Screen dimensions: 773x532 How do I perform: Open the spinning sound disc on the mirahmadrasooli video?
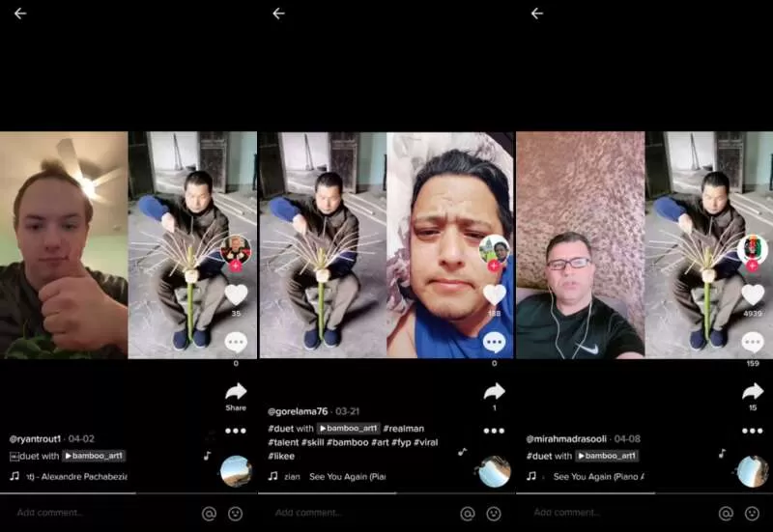[753, 471]
